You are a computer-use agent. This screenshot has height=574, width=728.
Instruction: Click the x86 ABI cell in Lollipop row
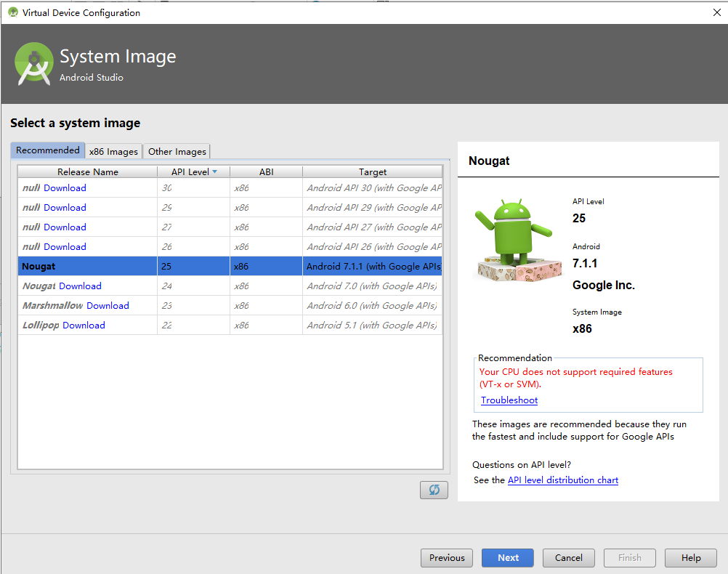266,325
